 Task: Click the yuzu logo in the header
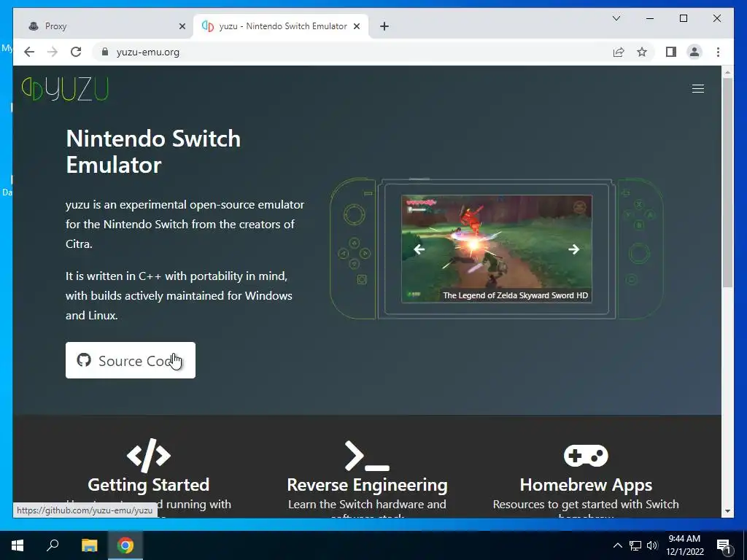click(x=65, y=89)
